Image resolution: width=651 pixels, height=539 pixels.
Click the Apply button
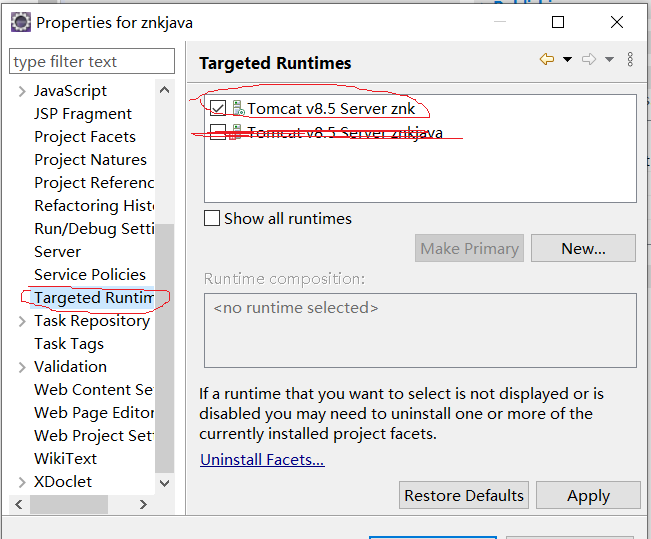point(588,495)
